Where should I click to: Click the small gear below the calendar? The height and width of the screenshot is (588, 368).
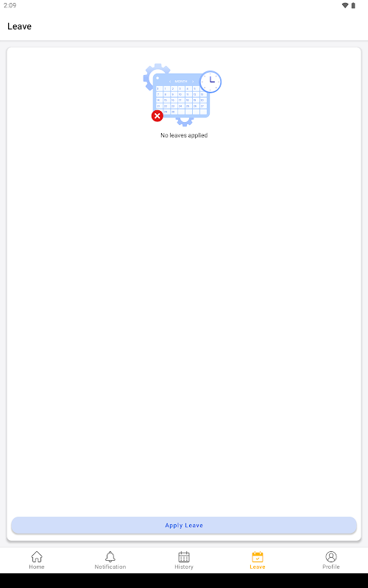click(x=185, y=121)
